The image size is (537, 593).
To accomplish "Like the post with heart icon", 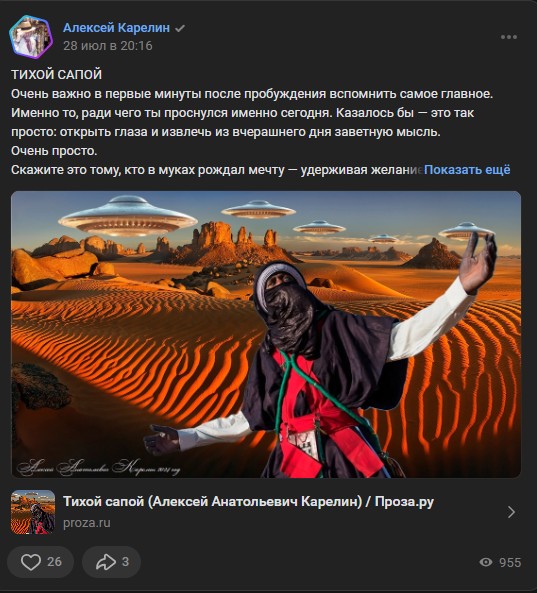I will point(31,562).
